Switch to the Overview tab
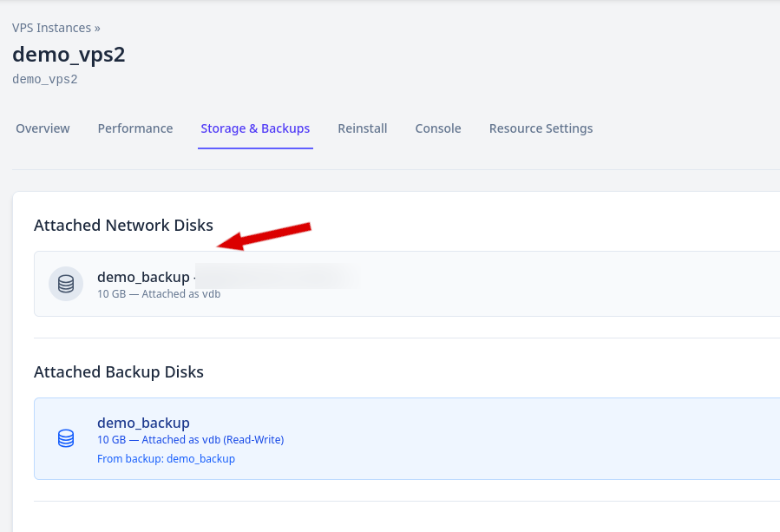This screenshot has height=532, width=780. (x=43, y=128)
